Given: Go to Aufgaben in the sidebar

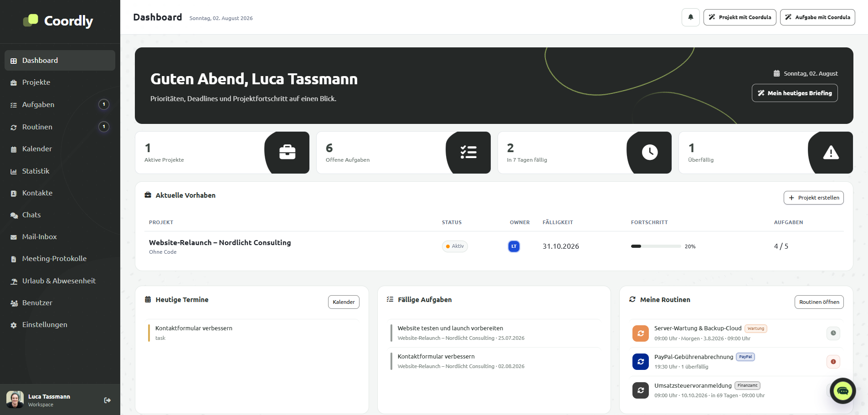Looking at the screenshot, I should pyautogui.click(x=60, y=105).
